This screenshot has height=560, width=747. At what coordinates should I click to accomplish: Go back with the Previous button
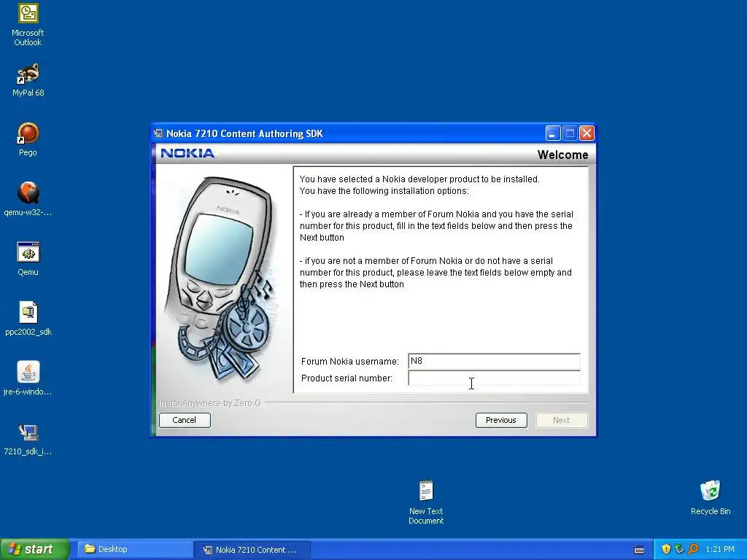click(501, 420)
